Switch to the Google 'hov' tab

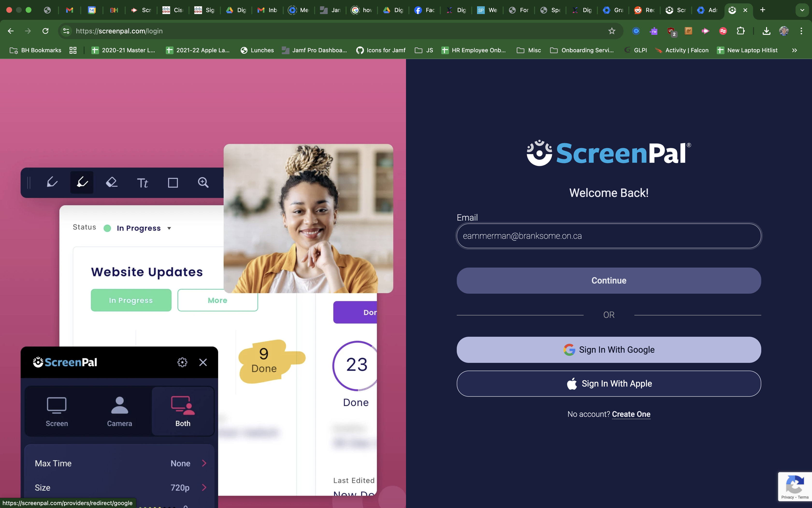point(362,10)
